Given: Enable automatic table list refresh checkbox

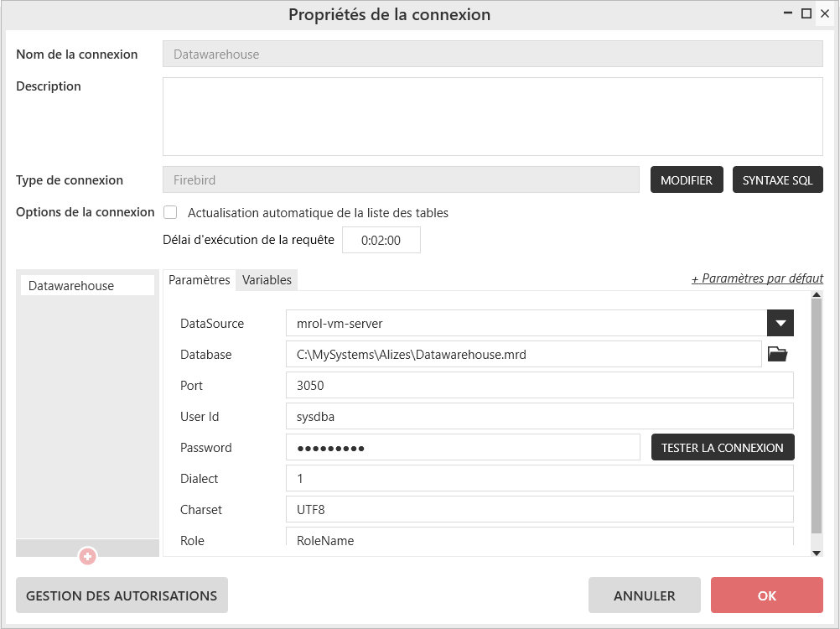Looking at the screenshot, I should [170, 213].
